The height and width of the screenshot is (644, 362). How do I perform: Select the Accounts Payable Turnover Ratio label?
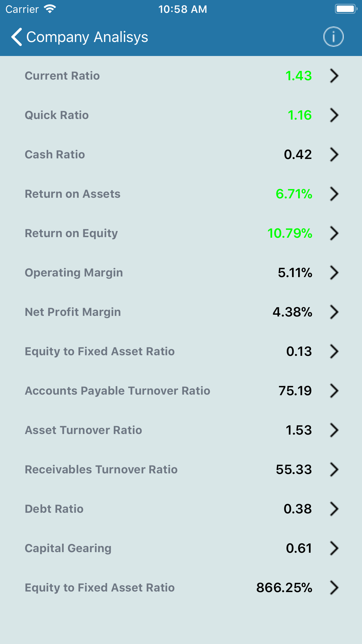coord(117,391)
